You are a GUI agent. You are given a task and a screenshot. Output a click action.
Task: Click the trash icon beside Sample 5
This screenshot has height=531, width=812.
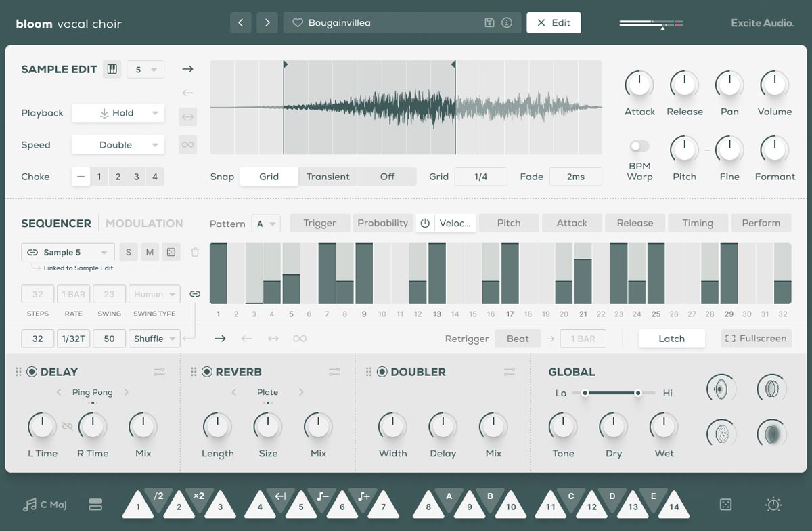click(x=195, y=251)
